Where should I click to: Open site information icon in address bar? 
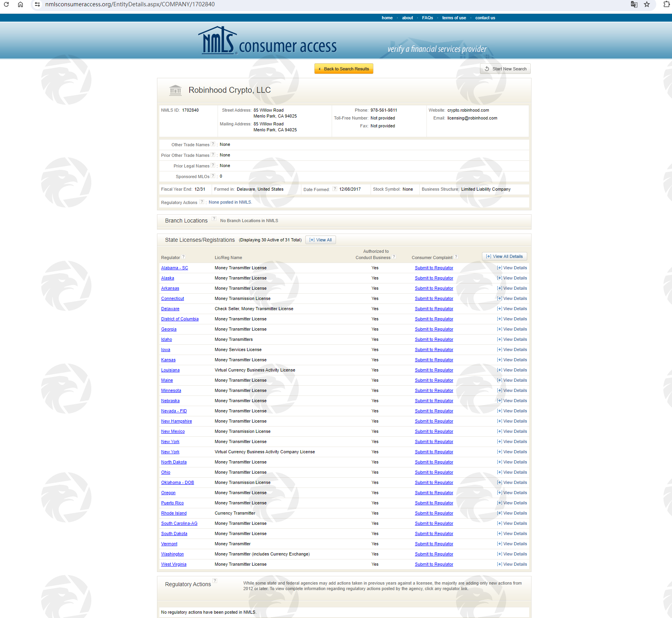[x=37, y=4]
